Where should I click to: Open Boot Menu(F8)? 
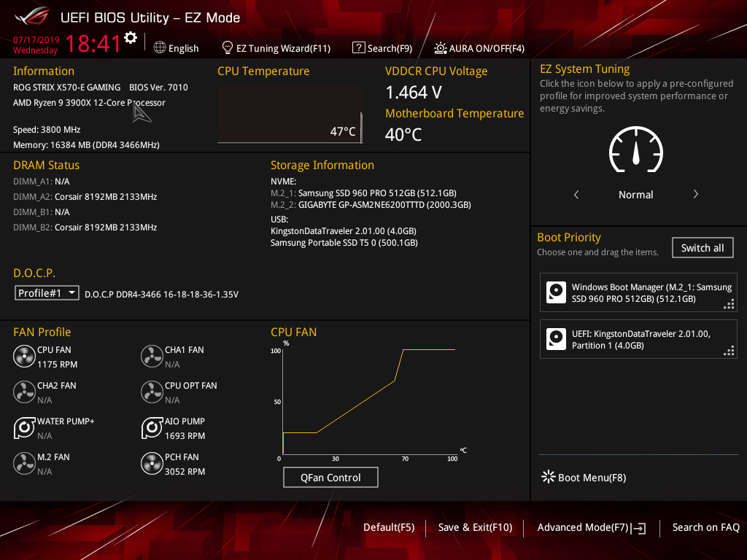(x=592, y=477)
